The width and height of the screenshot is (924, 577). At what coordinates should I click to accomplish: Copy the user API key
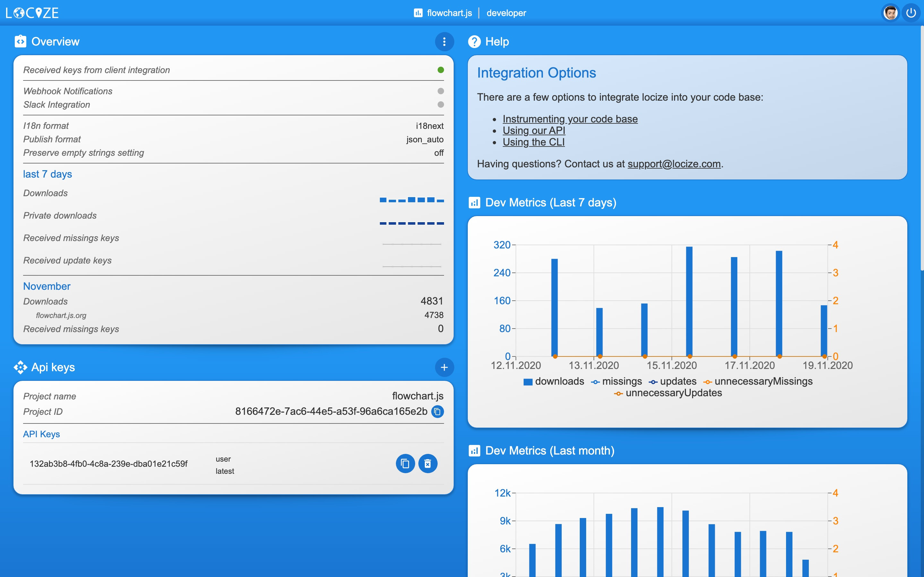[x=405, y=464]
